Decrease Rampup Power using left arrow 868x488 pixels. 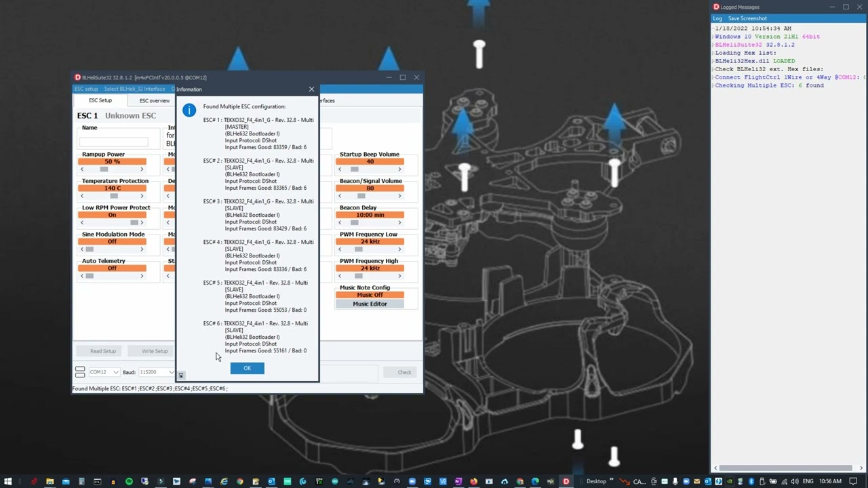click(82, 169)
